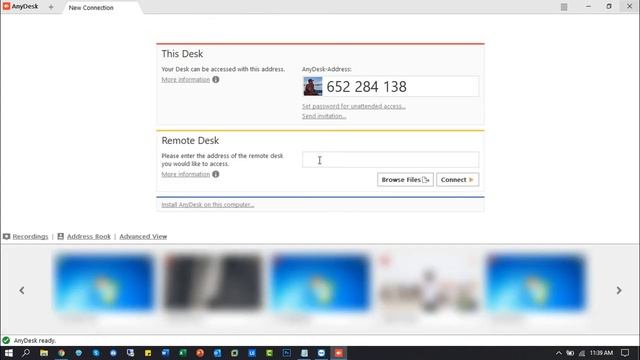This screenshot has height=360, width=640.
Task: Click the network signal tray icon
Action: click(x=582, y=353)
